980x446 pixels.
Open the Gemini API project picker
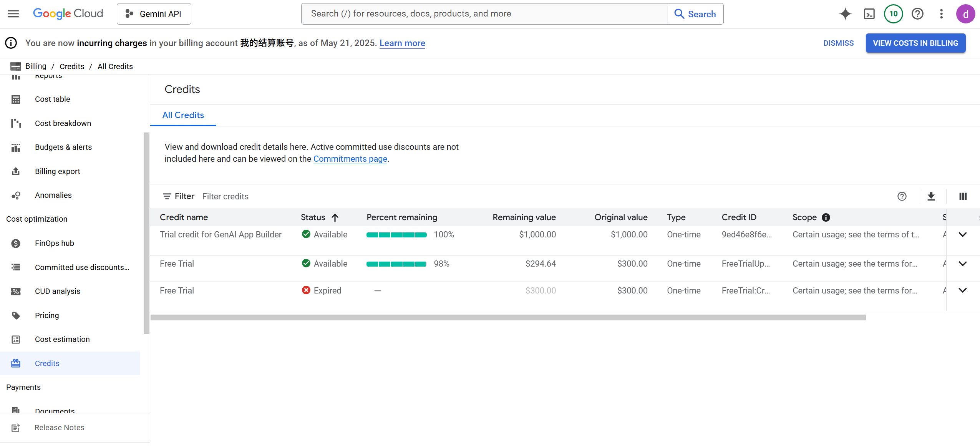click(153, 13)
